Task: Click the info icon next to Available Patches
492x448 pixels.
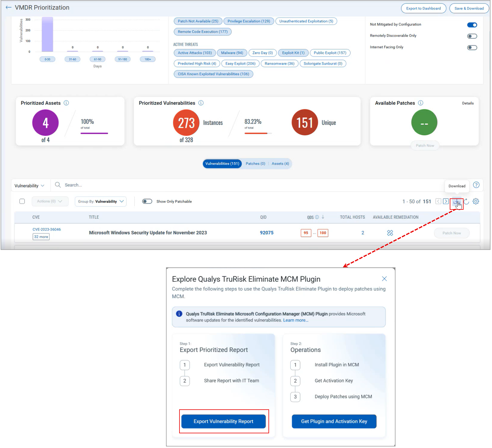Action: click(x=421, y=103)
